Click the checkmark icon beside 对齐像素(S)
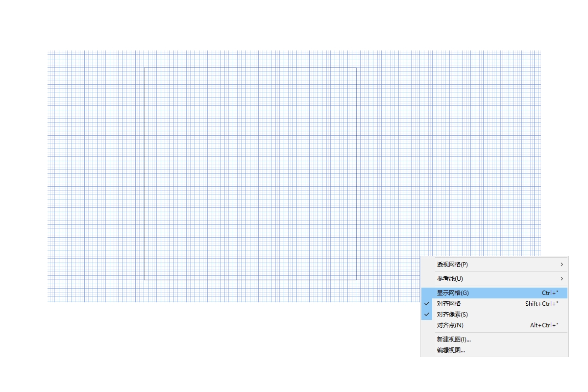Viewport: 588px width, 392px height. coord(427,315)
